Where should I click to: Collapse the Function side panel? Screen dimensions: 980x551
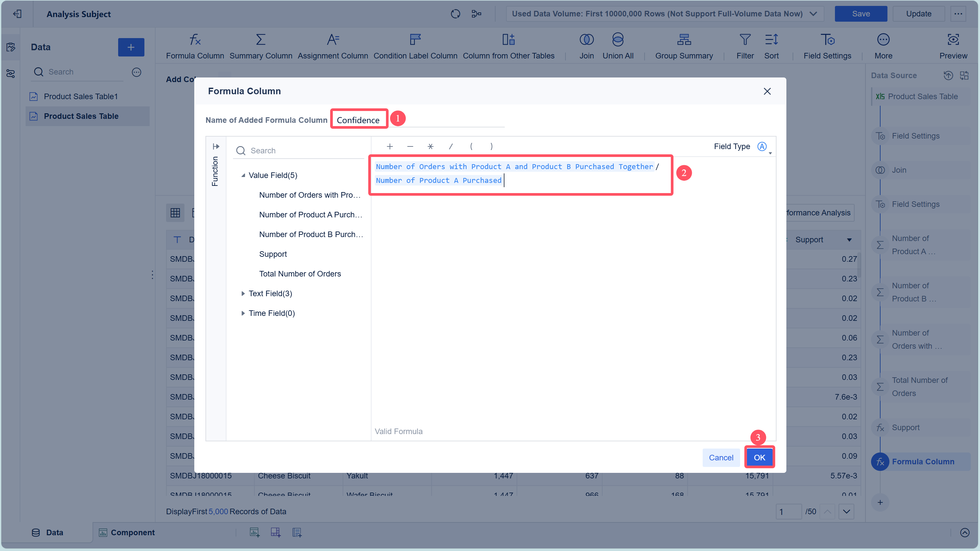(216, 146)
